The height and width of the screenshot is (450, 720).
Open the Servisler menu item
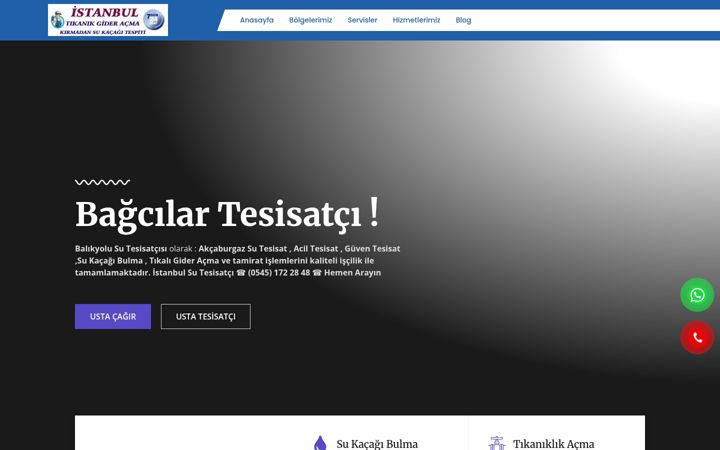point(362,20)
